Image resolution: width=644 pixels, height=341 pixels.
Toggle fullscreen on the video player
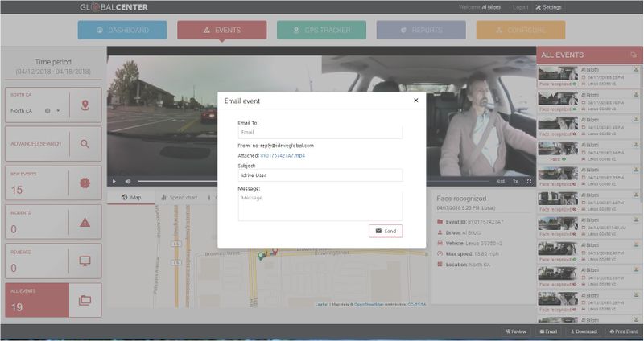pyautogui.click(x=529, y=181)
